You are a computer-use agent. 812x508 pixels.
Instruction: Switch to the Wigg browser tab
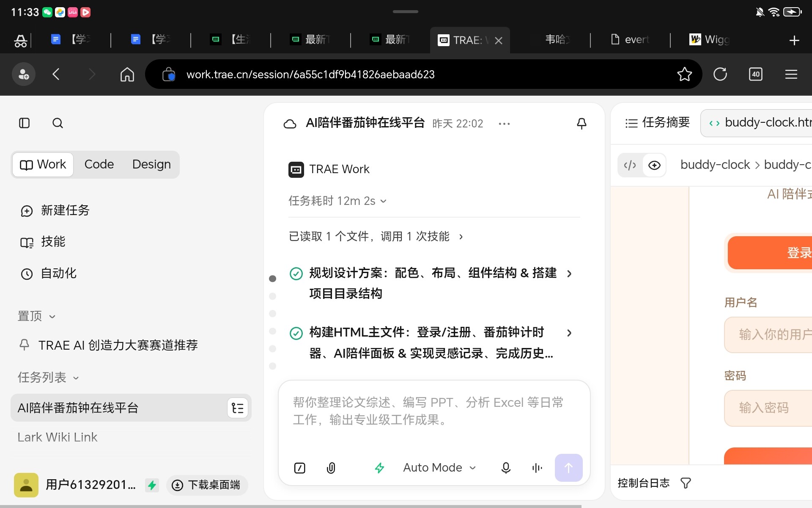point(710,40)
